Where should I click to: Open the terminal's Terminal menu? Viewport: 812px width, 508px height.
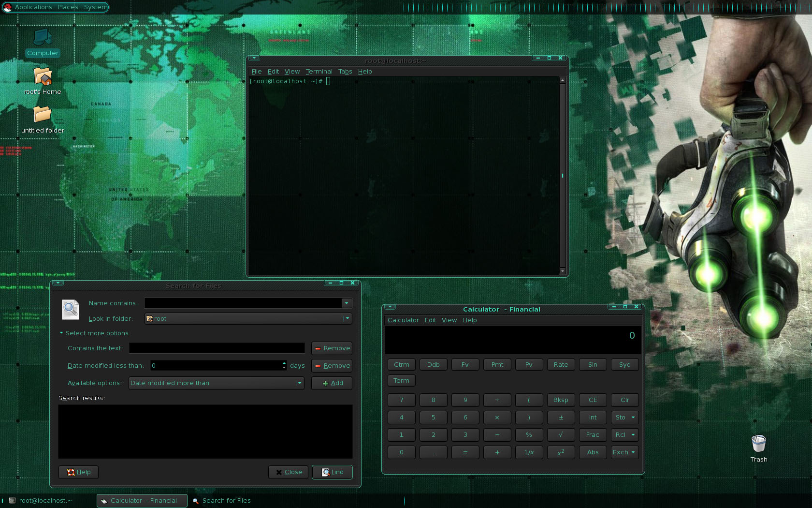click(319, 72)
